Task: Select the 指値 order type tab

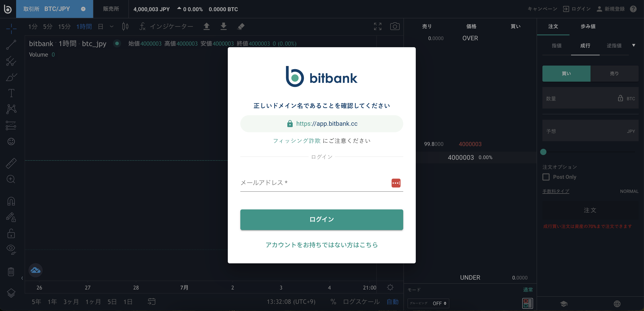Action: [557, 45]
